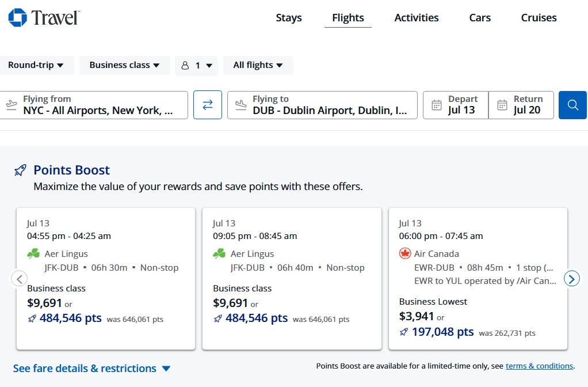Image resolution: width=588 pixels, height=387 pixels.
Task: Click the Return calendar icon
Action: click(502, 105)
